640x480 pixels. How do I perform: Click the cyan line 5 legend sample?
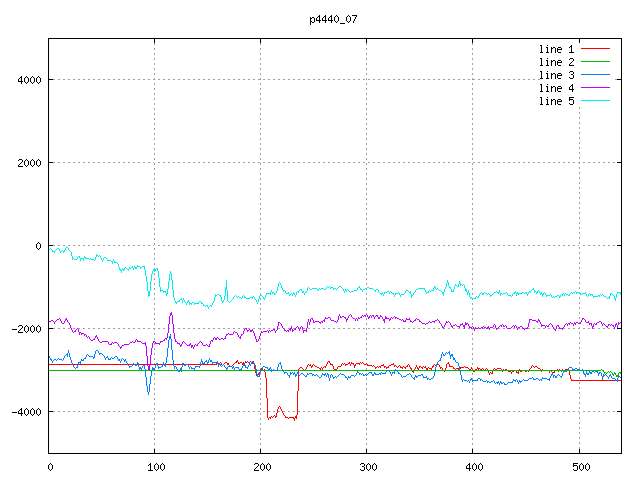(595, 100)
